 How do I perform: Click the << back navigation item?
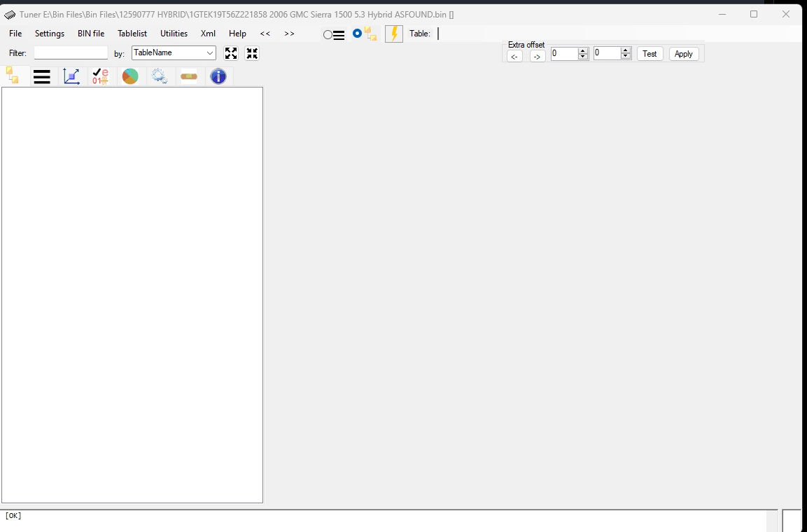(x=265, y=34)
